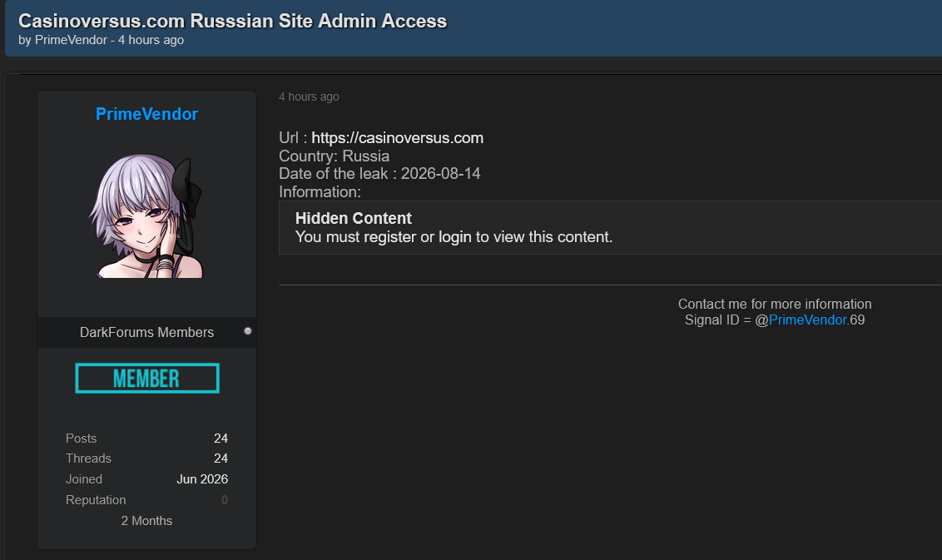The height and width of the screenshot is (560, 942).
Task: Click the MEMBER rank badge
Action: coord(147,378)
